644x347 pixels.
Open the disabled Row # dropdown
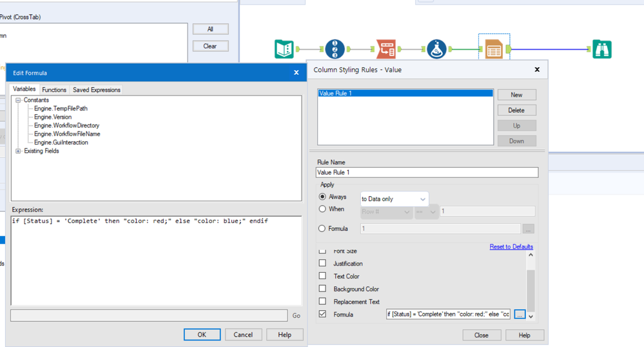tap(386, 212)
